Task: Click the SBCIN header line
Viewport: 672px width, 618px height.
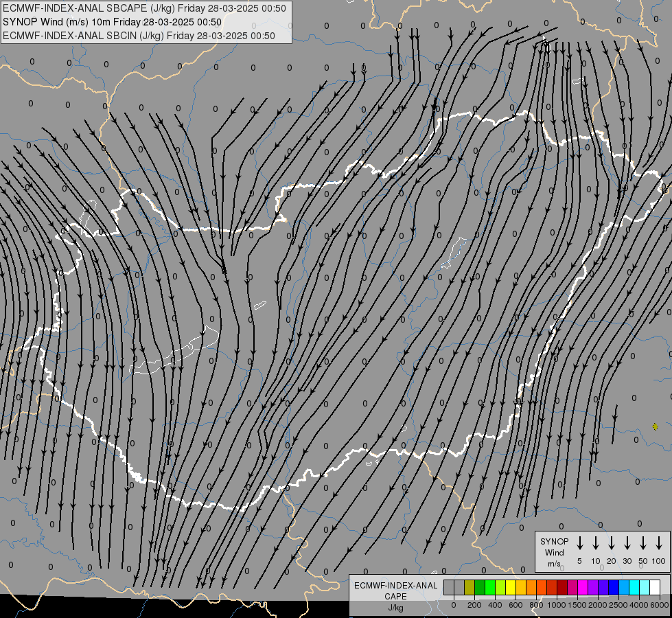Action: [139, 36]
